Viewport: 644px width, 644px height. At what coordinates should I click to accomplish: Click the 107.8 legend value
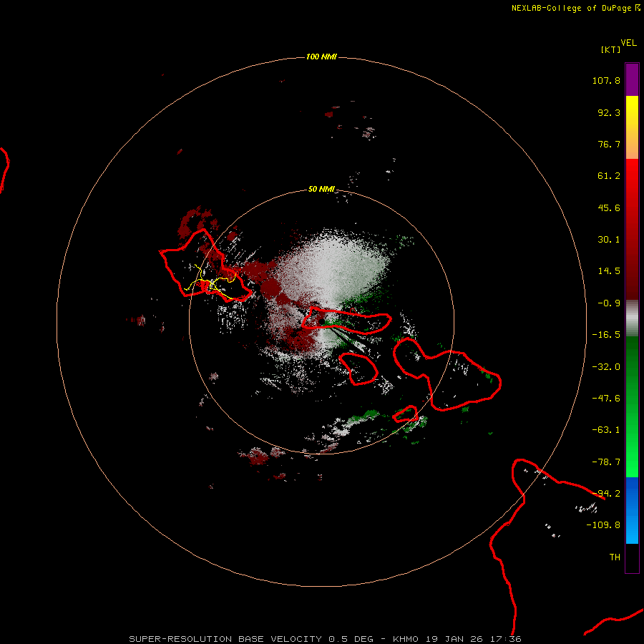[606, 80]
